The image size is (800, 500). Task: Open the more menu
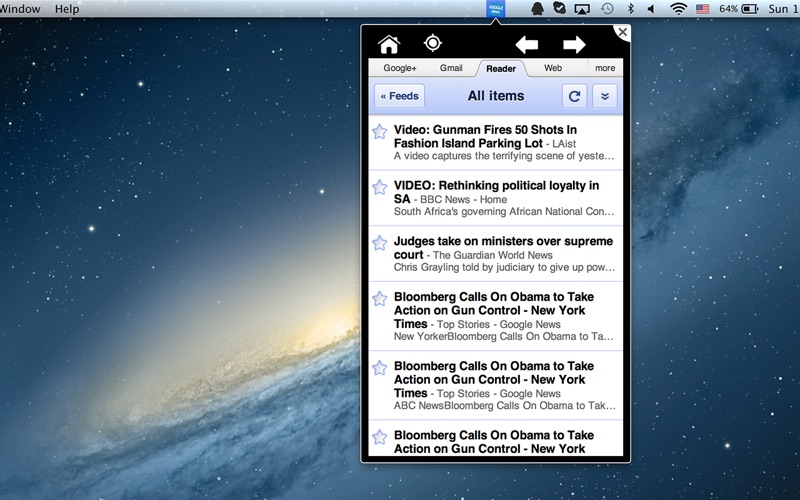605,68
